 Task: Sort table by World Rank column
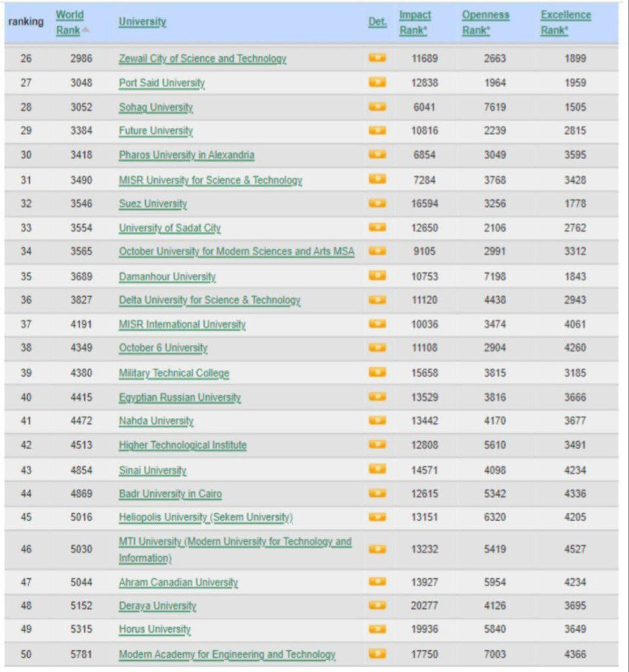click(70, 22)
